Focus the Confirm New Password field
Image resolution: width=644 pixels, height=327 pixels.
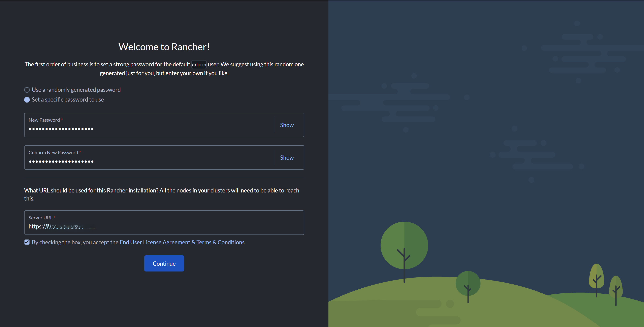(x=150, y=161)
